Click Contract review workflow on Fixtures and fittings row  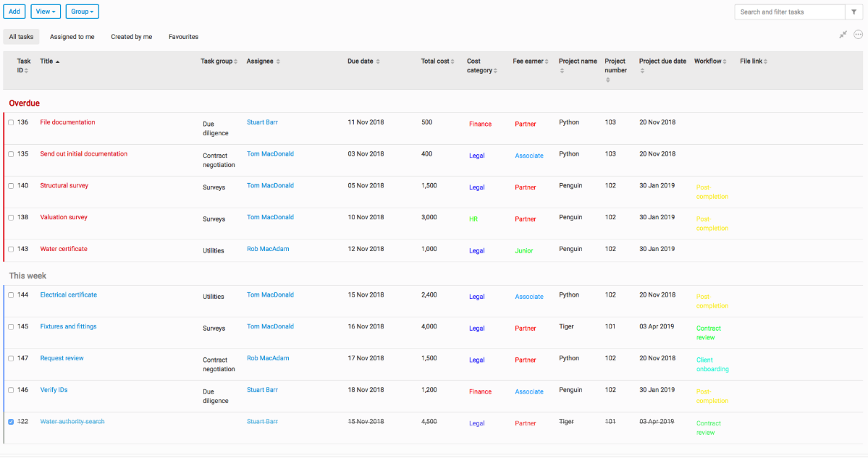coord(709,333)
